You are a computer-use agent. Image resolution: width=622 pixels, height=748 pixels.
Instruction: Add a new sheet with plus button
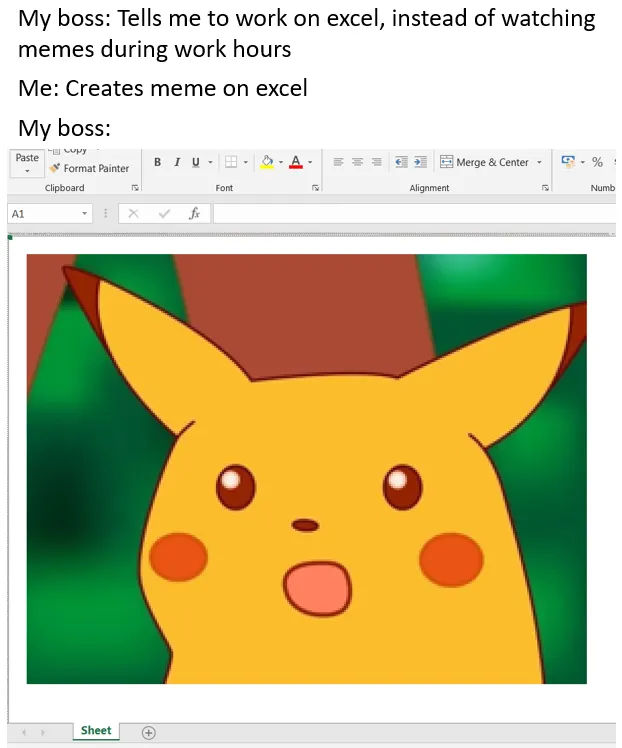(x=149, y=732)
